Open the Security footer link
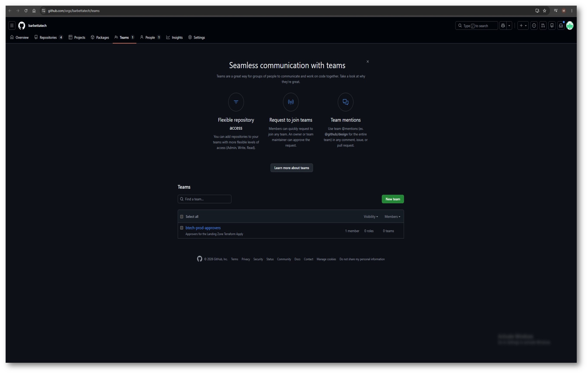 coord(258,259)
